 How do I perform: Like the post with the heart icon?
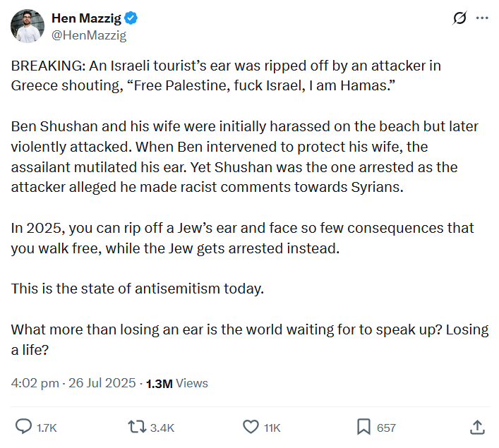tap(251, 427)
